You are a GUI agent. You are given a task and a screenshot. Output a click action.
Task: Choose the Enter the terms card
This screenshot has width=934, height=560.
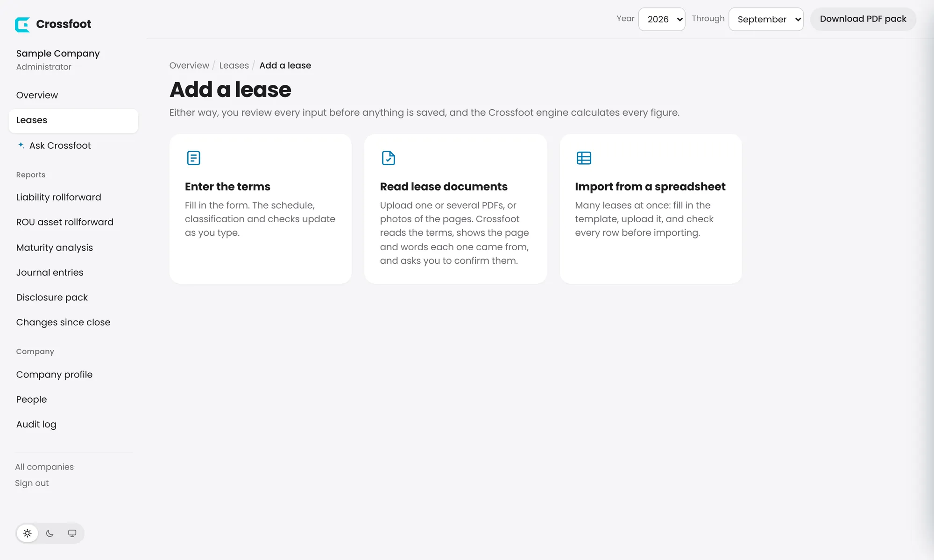pyautogui.click(x=261, y=209)
